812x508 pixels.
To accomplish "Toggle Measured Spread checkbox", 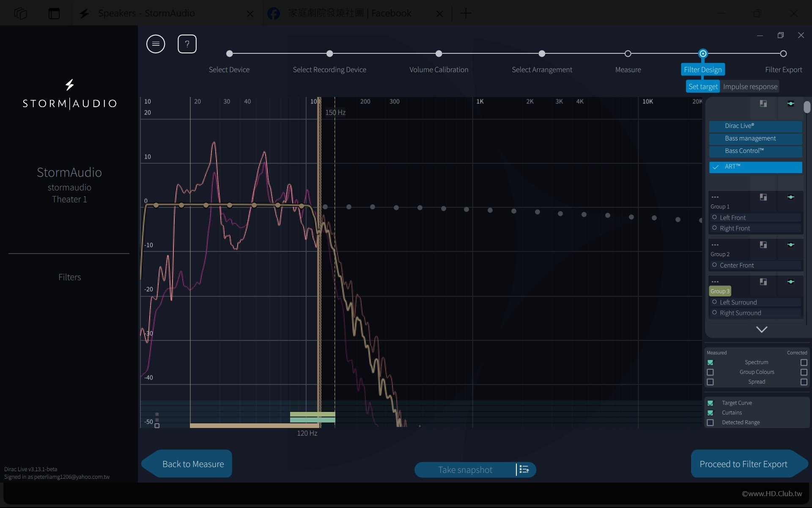I will point(710,382).
